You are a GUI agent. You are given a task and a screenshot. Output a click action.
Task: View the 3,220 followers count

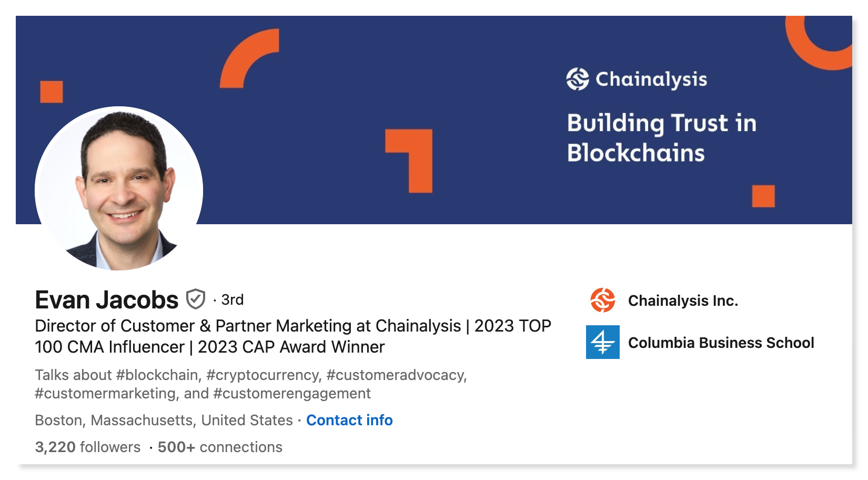pyautogui.click(x=88, y=447)
